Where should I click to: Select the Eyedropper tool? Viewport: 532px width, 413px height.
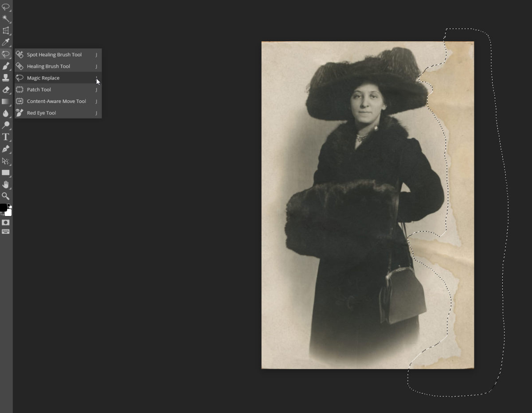click(x=6, y=42)
